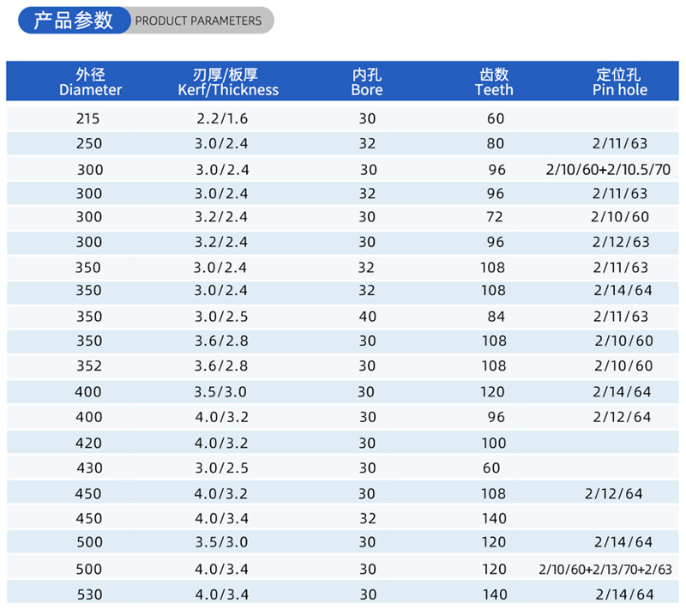Select the teeth value 72
The width and height of the screenshot is (686, 616).
click(x=494, y=217)
